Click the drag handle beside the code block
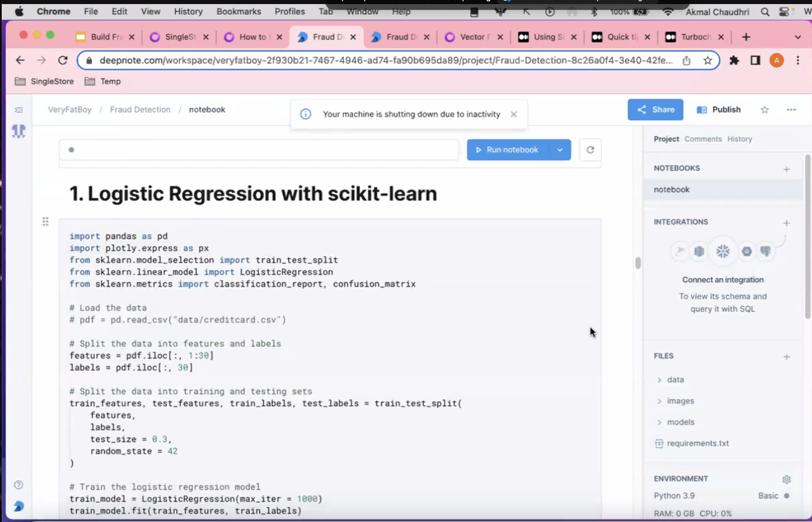The height and width of the screenshot is (522, 812). [45, 221]
